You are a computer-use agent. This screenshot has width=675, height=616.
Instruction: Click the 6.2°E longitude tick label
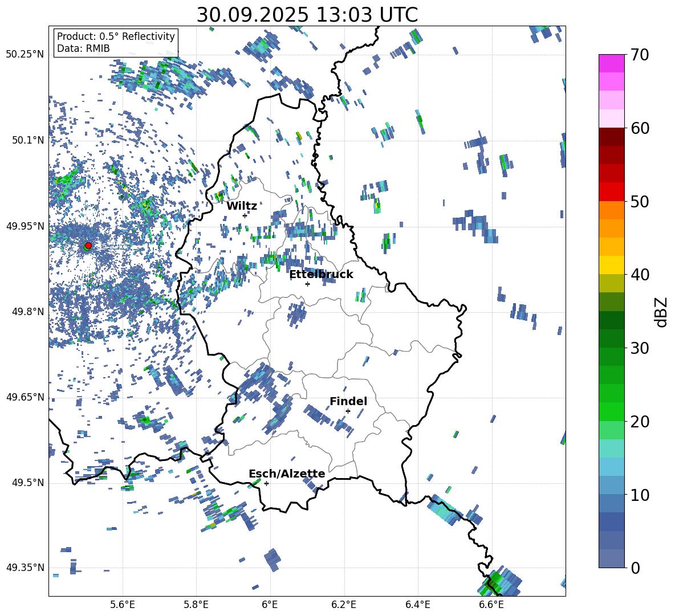344,603
